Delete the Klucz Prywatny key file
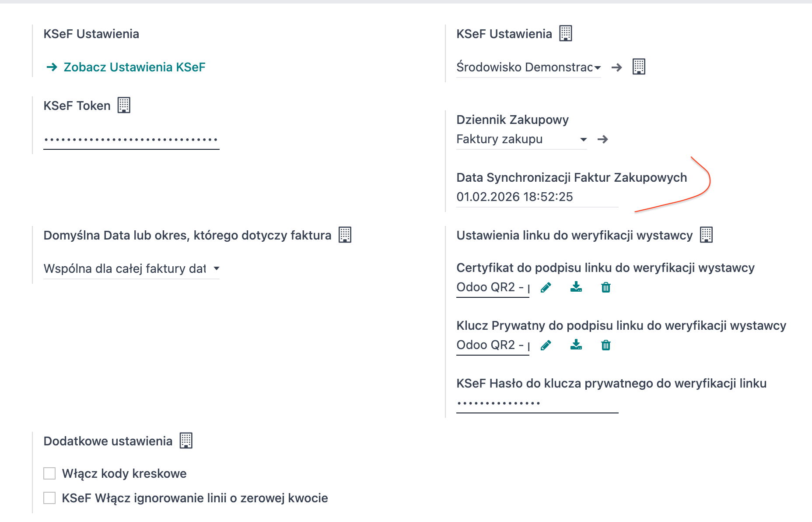The image size is (812, 522). (606, 346)
